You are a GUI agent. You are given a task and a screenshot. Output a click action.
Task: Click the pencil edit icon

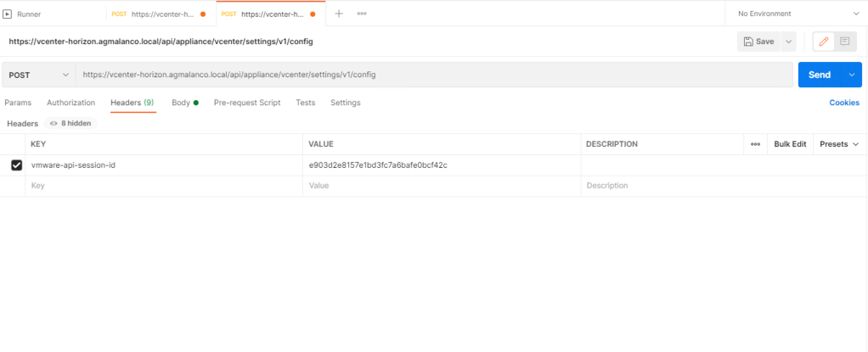coord(822,42)
